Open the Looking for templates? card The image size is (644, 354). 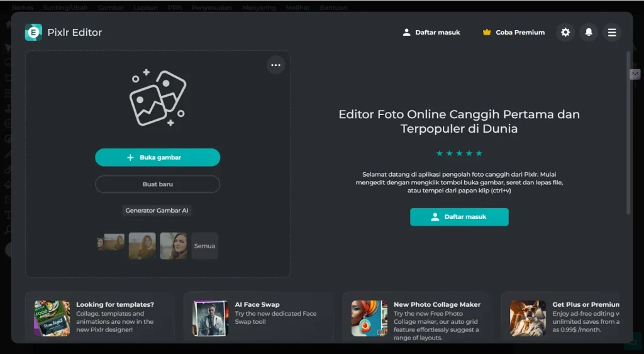pos(100,317)
